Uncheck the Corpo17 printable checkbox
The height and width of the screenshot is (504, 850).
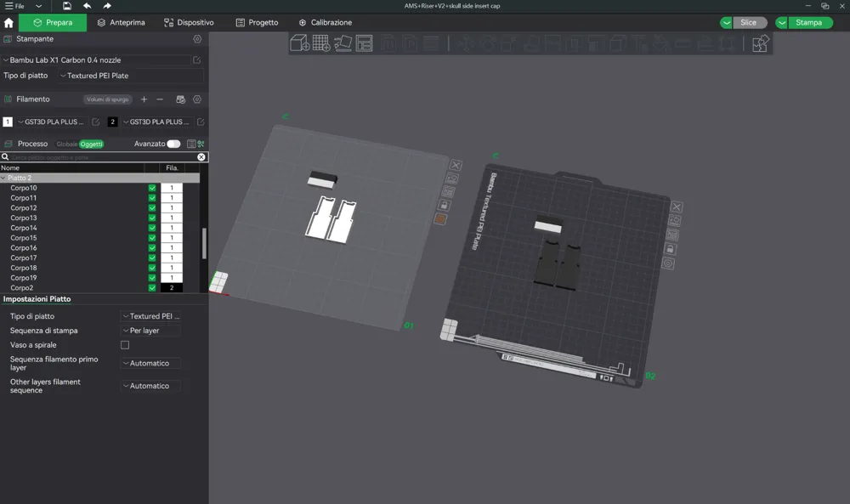[152, 258]
